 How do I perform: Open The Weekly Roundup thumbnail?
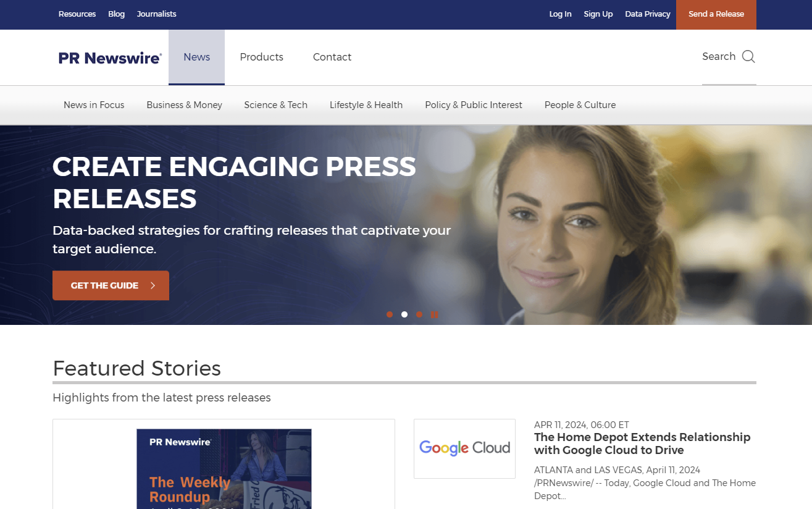click(224, 469)
